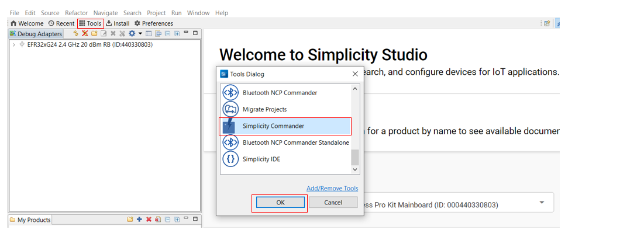The image size is (644, 240).
Task: Open the Search menu
Action: [x=132, y=13]
